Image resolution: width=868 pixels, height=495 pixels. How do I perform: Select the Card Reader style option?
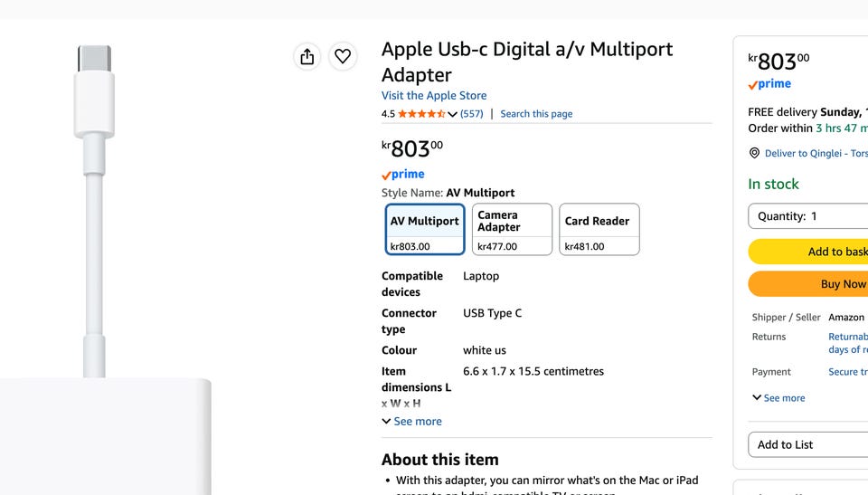click(x=599, y=230)
